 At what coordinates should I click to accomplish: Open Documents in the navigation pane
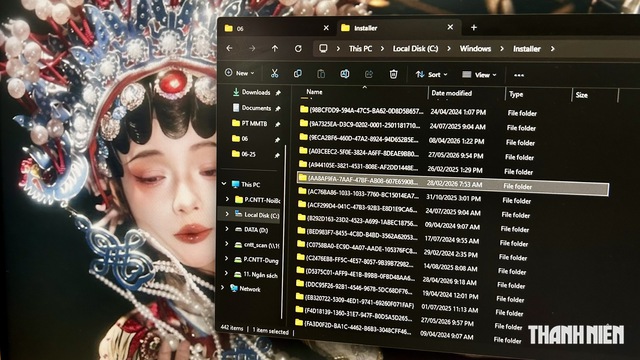tap(252, 108)
